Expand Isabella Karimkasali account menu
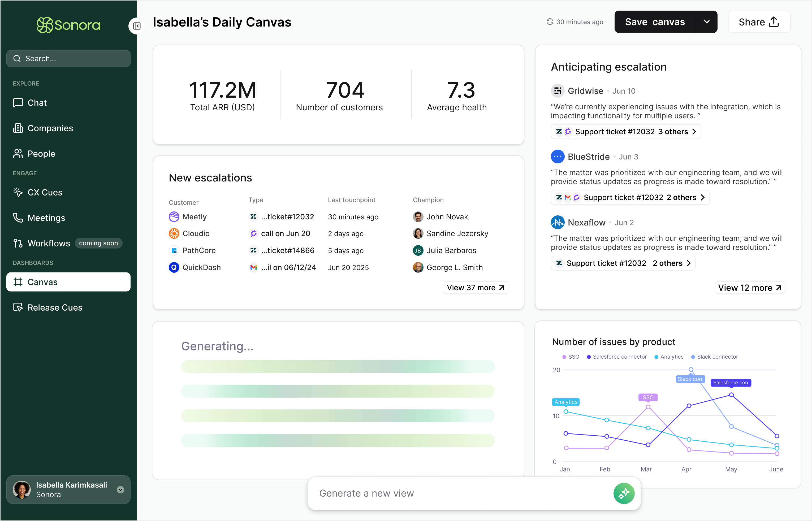 (x=120, y=489)
